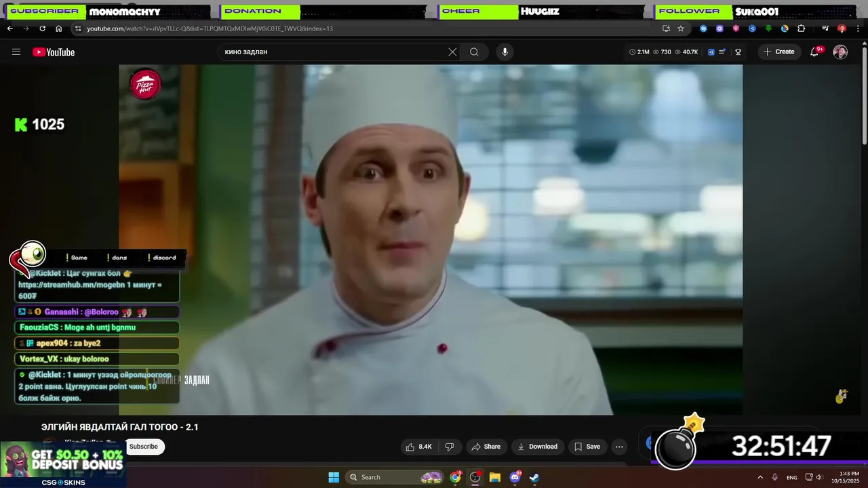Click the install app icon in the address bar

coord(666,28)
